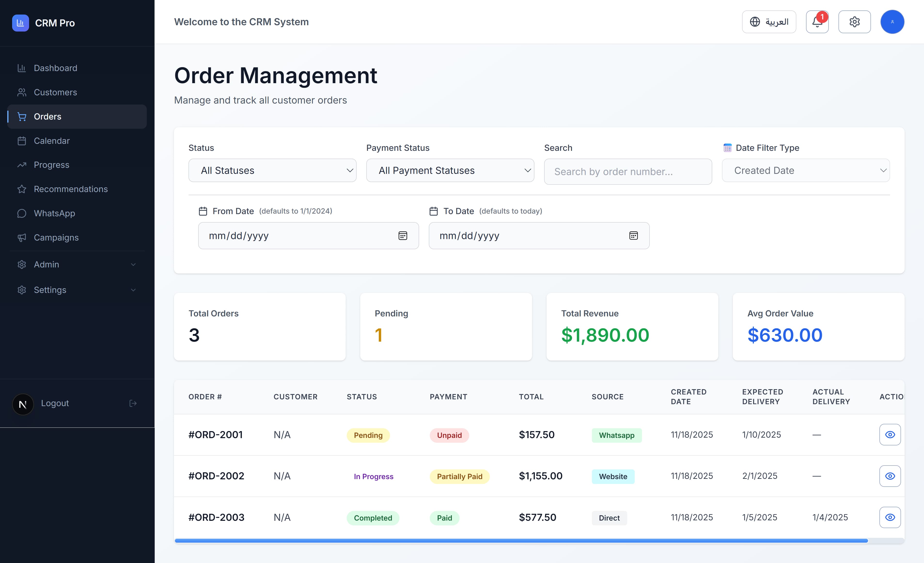924x563 pixels.
Task: Click the From Date input field
Action: coord(308,236)
